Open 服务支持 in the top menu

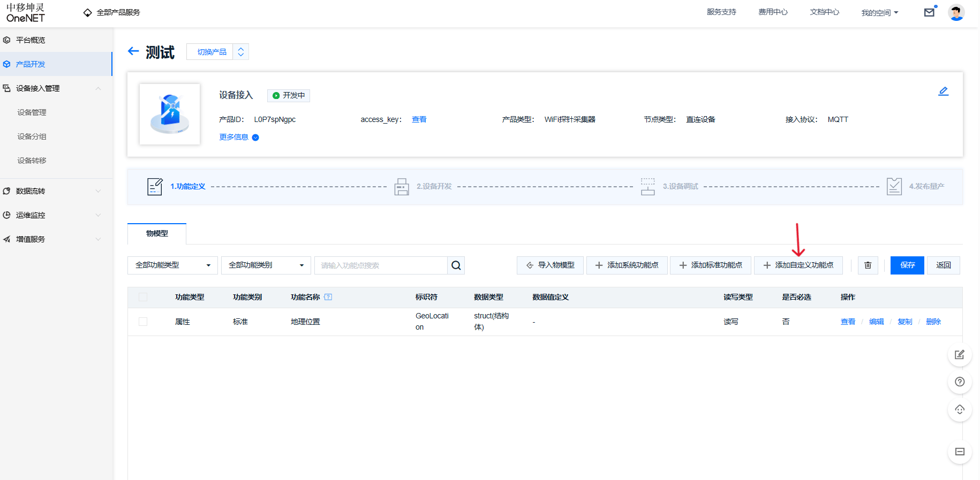tap(721, 12)
